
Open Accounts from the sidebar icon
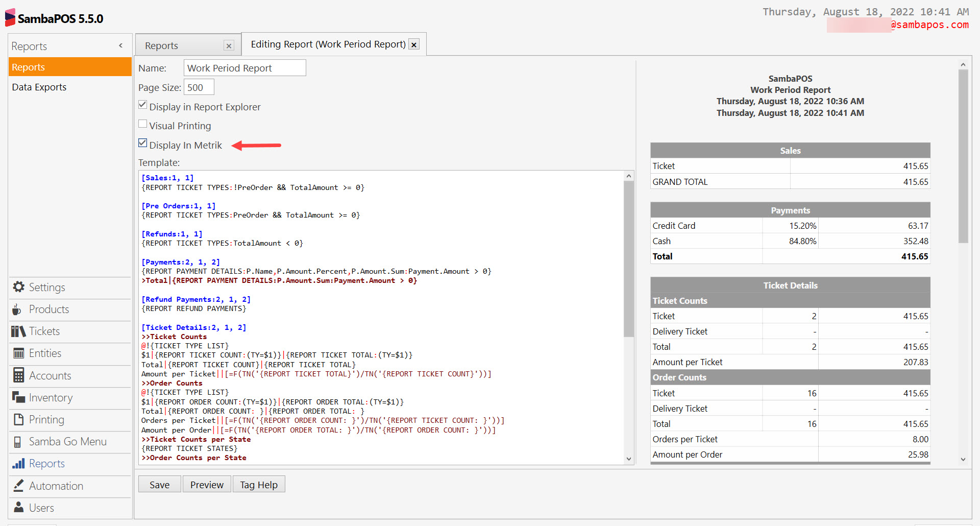tap(18, 375)
